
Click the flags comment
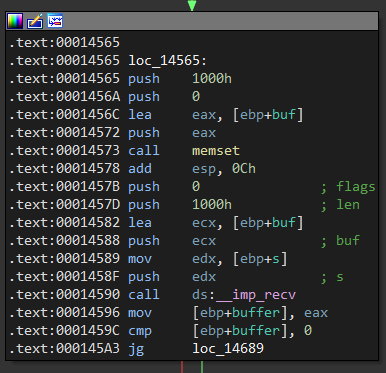point(348,187)
